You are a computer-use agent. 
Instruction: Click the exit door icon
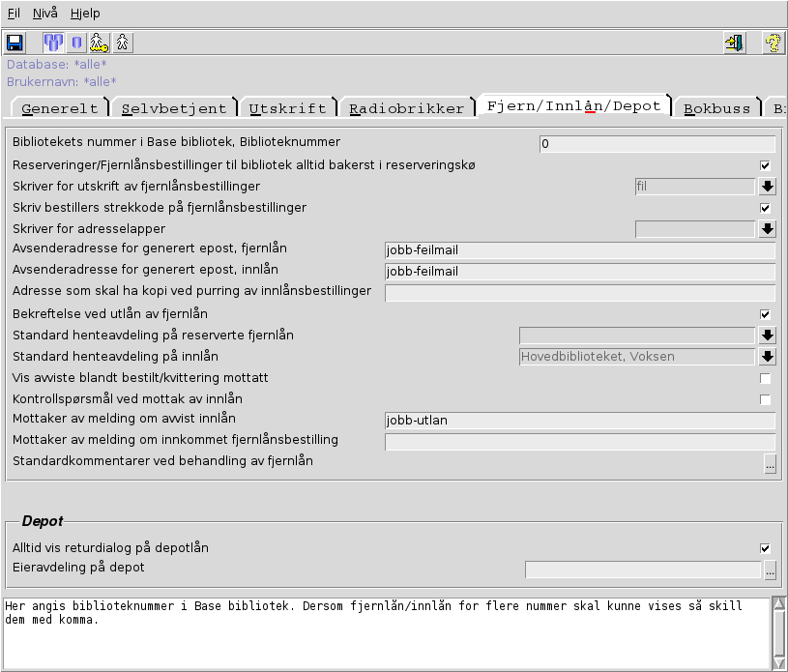pos(735,43)
